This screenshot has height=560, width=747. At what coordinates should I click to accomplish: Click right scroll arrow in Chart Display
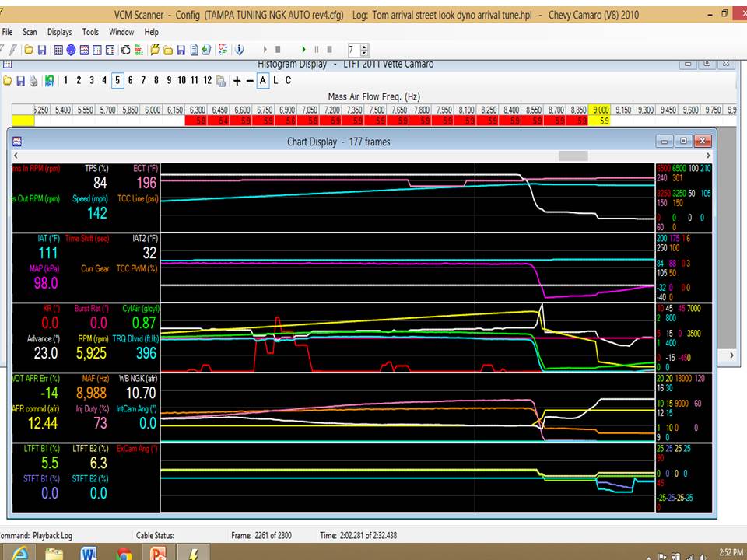[707, 156]
